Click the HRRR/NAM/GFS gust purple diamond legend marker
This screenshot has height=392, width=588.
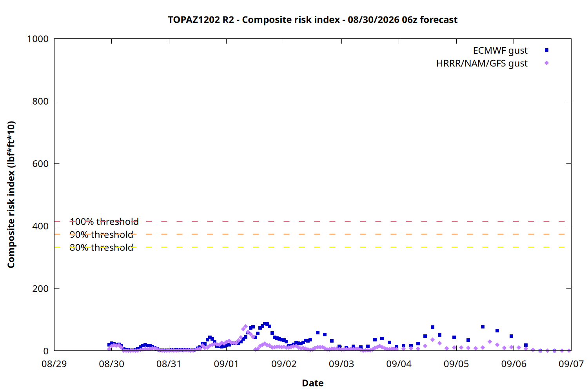[x=546, y=63]
